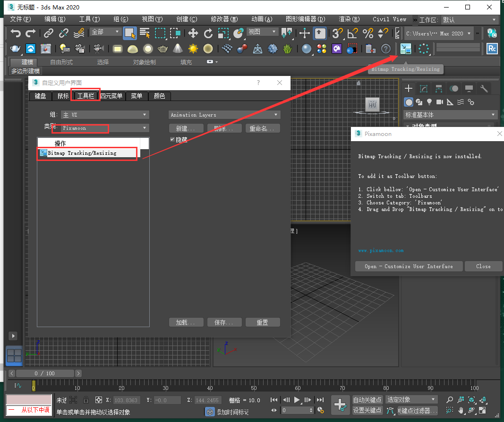This screenshot has width=504, height=422.
Task: Click Open - Customize User Interface button
Action: [408, 266]
